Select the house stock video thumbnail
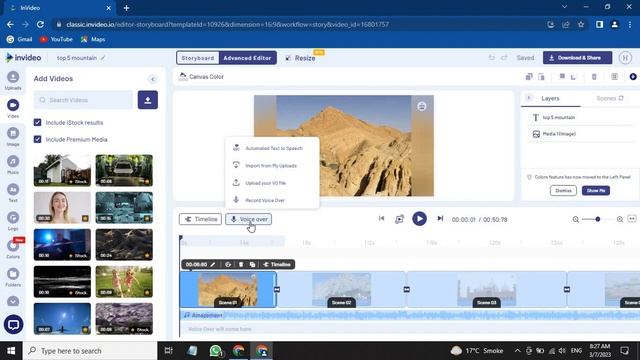The width and height of the screenshot is (640, 360). pos(62,170)
